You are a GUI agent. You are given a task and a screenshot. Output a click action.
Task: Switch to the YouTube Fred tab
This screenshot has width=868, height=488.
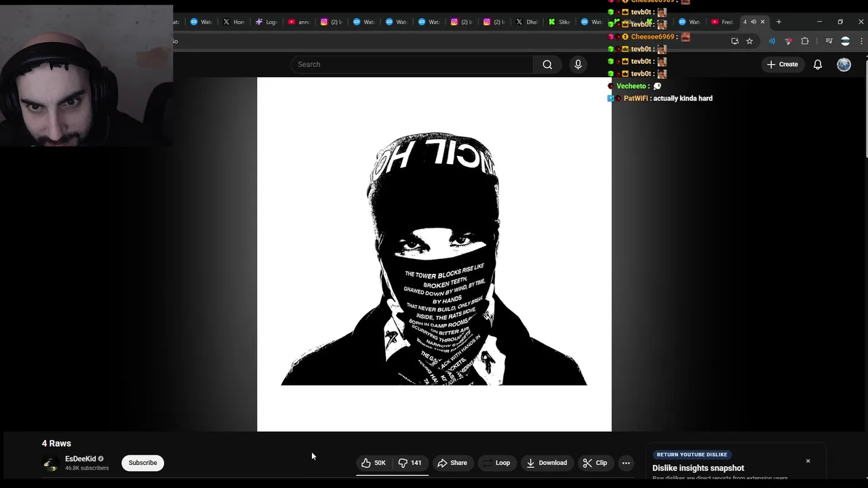[722, 22]
